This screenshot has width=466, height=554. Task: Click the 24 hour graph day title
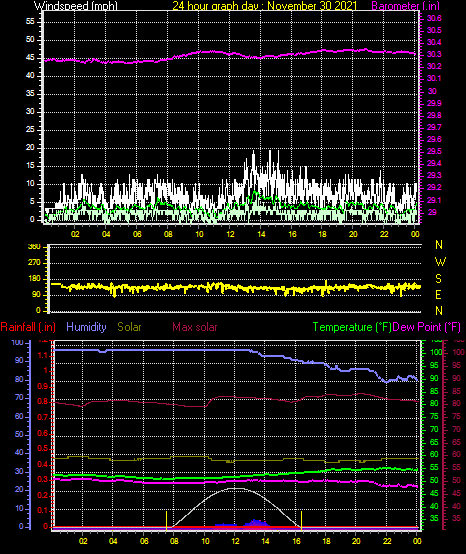[x=265, y=5]
